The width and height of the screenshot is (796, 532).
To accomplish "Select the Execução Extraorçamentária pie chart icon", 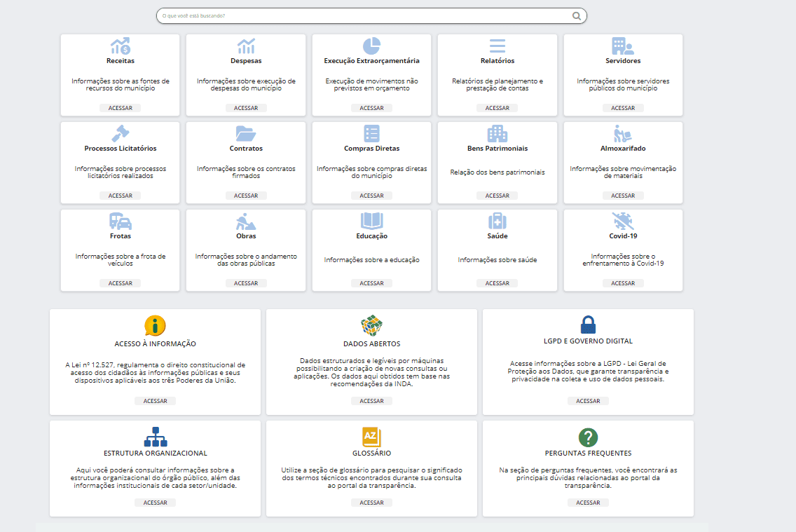I will pos(371,46).
